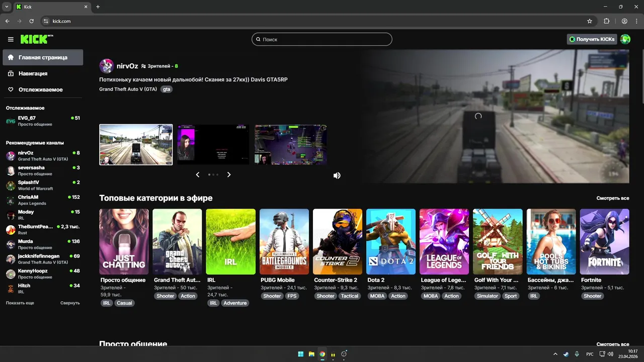Click РУС language indicator in taskbar

(x=590, y=354)
